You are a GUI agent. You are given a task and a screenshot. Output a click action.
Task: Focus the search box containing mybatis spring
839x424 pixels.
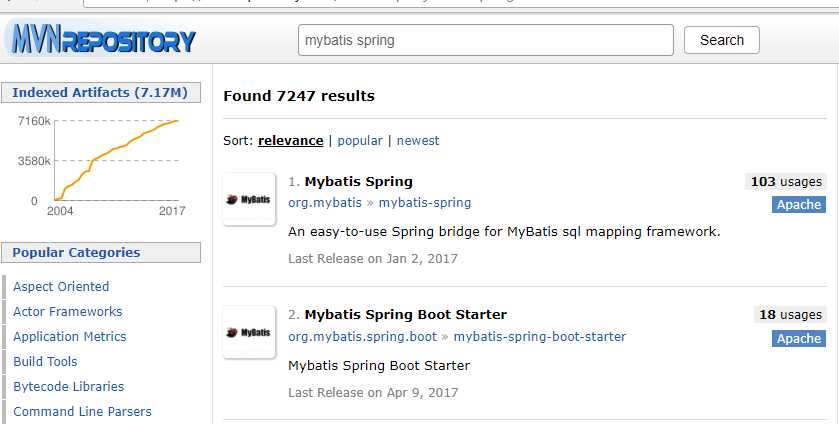point(485,40)
